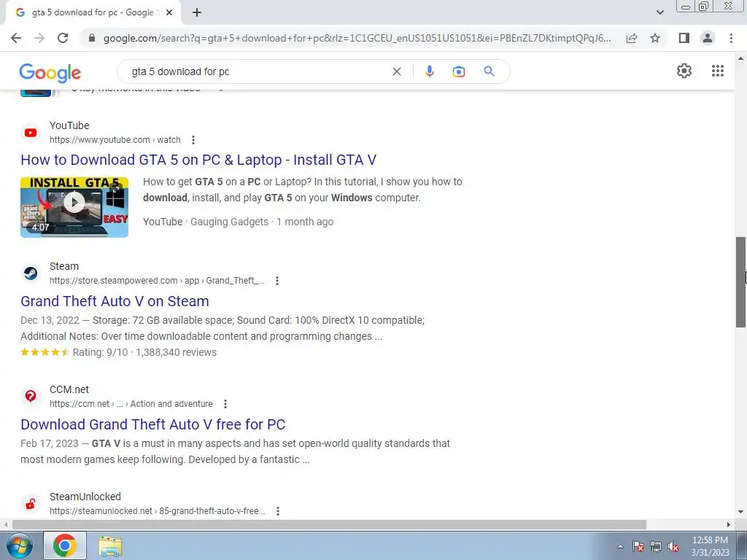The width and height of the screenshot is (747, 560).
Task: Open more options for YouTube result
Action: (193, 140)
